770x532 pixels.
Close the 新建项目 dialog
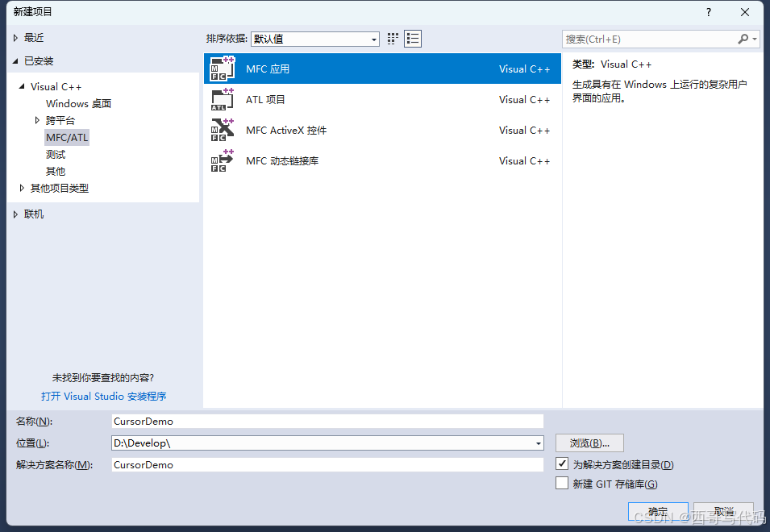(x=745, y=12)
